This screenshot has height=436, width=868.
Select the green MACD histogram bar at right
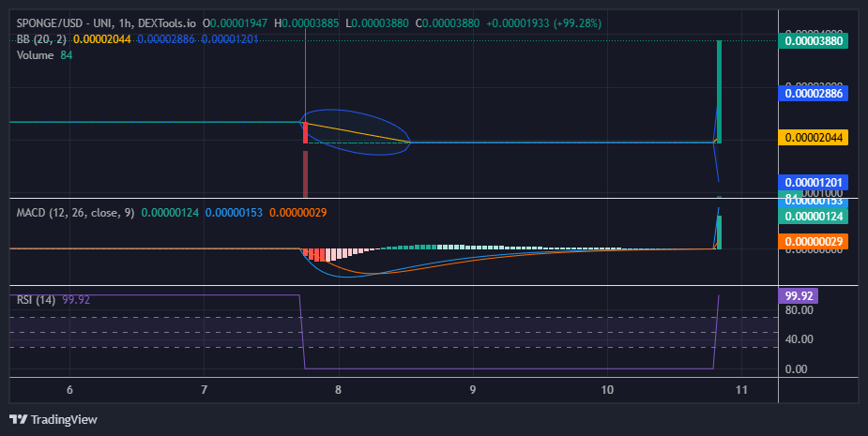(719, 233)
